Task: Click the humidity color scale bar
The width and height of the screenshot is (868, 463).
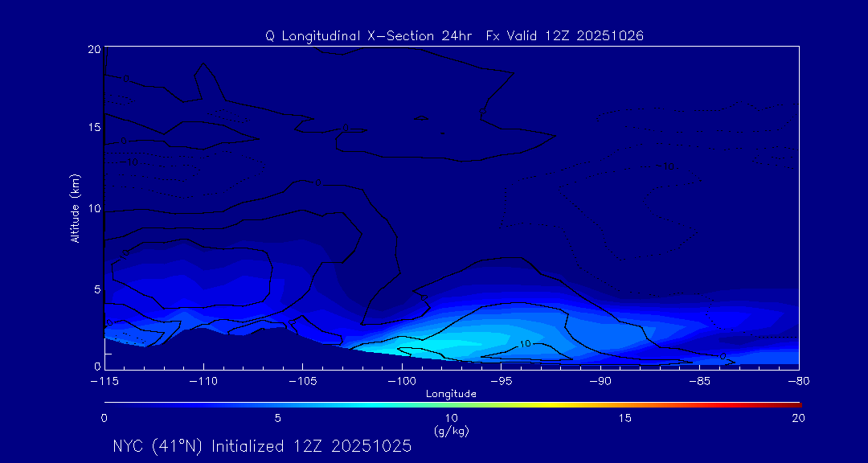Action: point(452,405)
